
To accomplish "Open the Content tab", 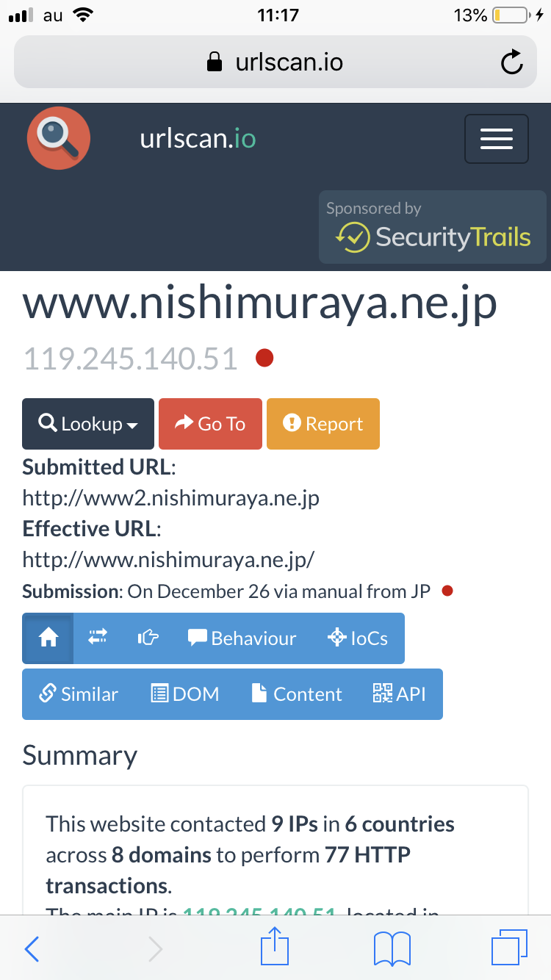I will (x=297, y=694).
